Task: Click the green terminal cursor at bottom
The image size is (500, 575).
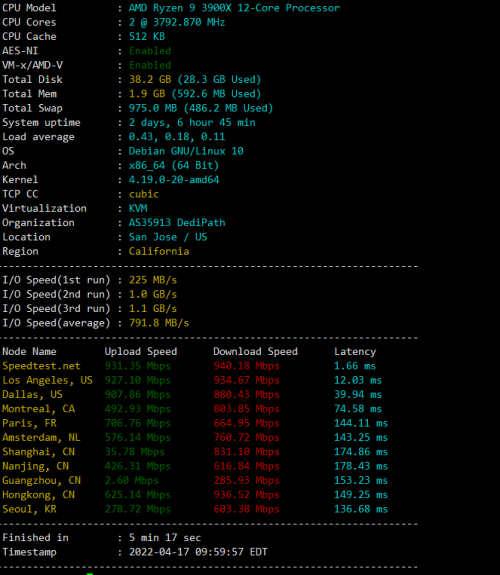Action: point(90,574)
